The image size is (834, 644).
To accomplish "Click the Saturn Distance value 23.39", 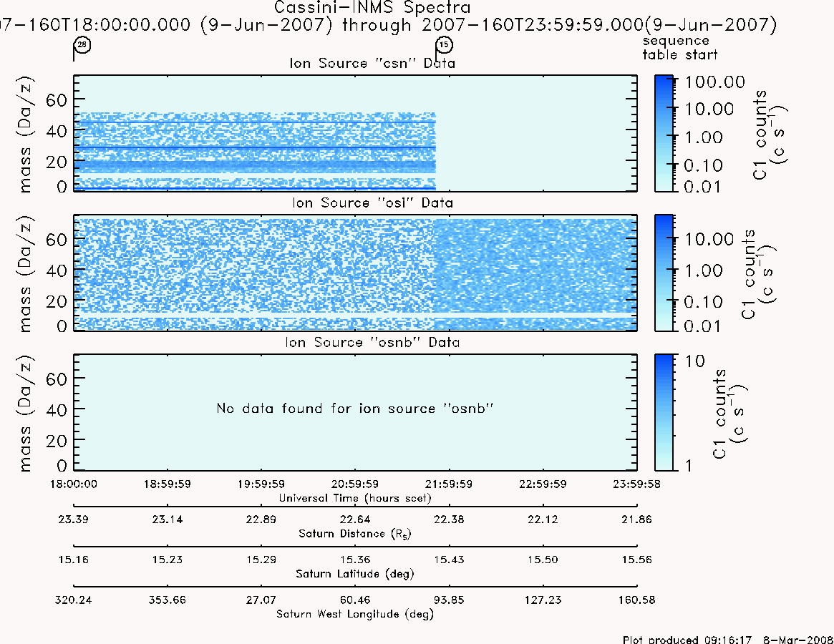I will (x=74, y=519).
